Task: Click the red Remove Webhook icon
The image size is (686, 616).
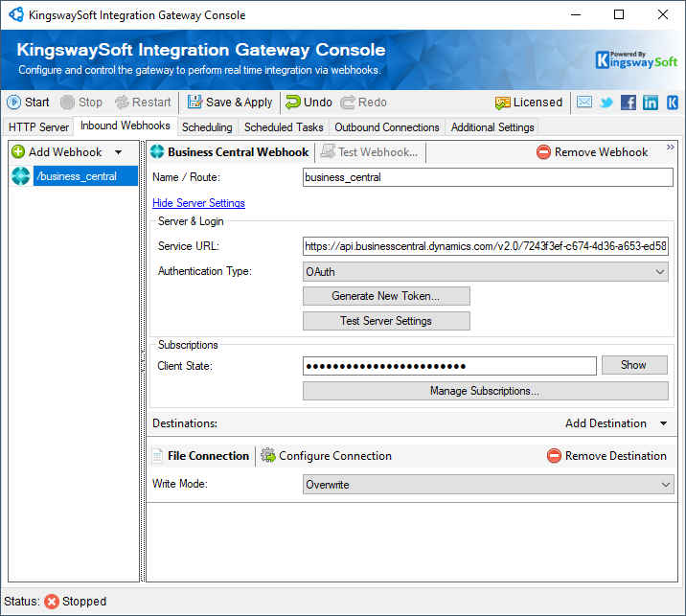Action: click(x=543, y=152)
